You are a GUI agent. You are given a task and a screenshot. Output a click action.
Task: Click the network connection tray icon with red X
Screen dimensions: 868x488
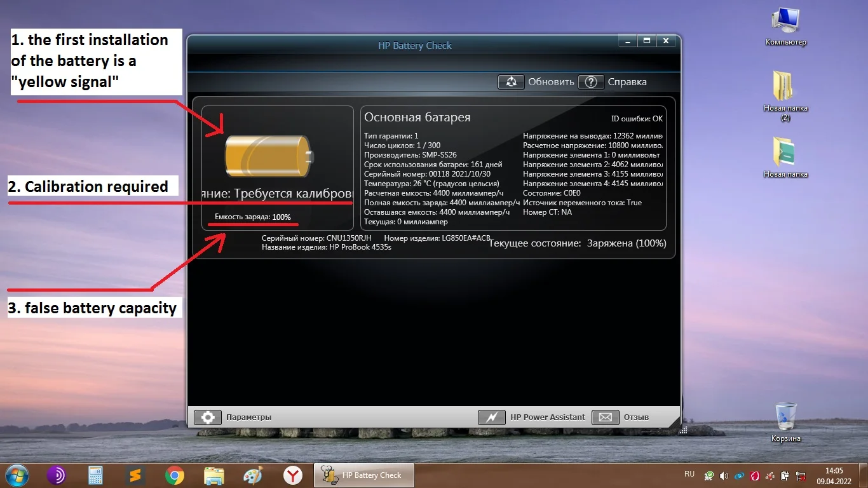pyautogui.click(x=801, y=475)
